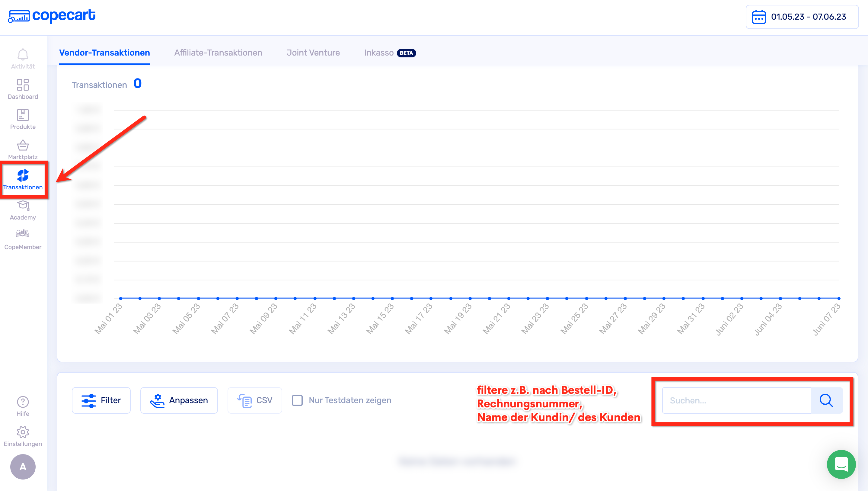Click the Hilfe question mark icon
The image size is (868, 491).
(x=23, y=402)
